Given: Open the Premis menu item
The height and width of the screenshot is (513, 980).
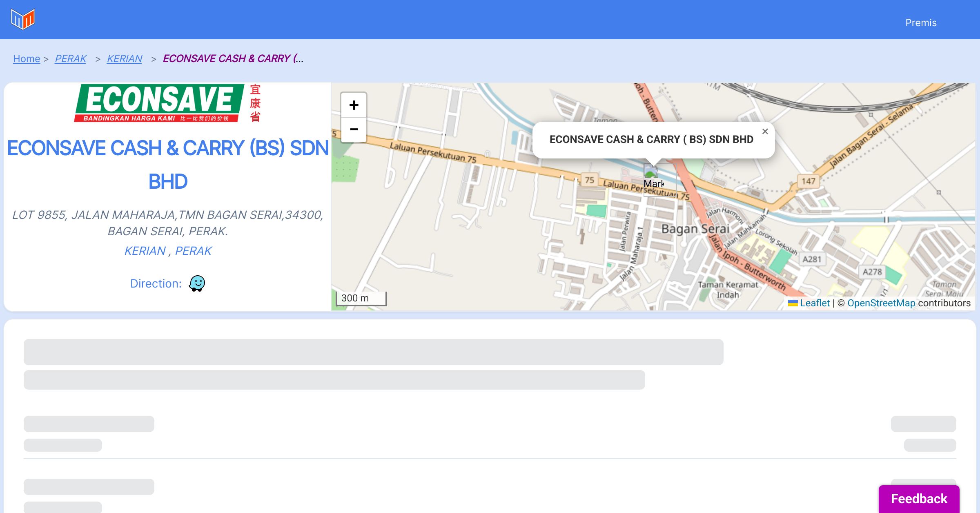Looking at the screenshot, I should pos(921,23).
